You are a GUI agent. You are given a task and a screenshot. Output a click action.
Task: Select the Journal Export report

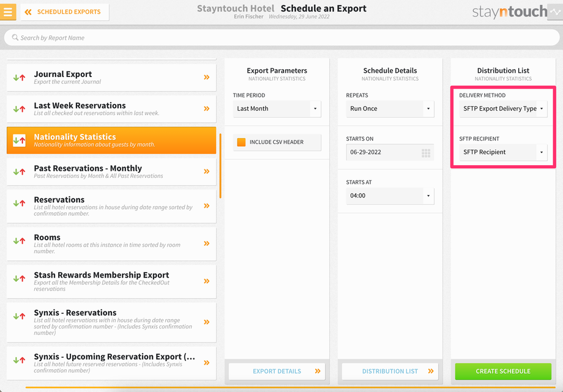tap(111, 77)
